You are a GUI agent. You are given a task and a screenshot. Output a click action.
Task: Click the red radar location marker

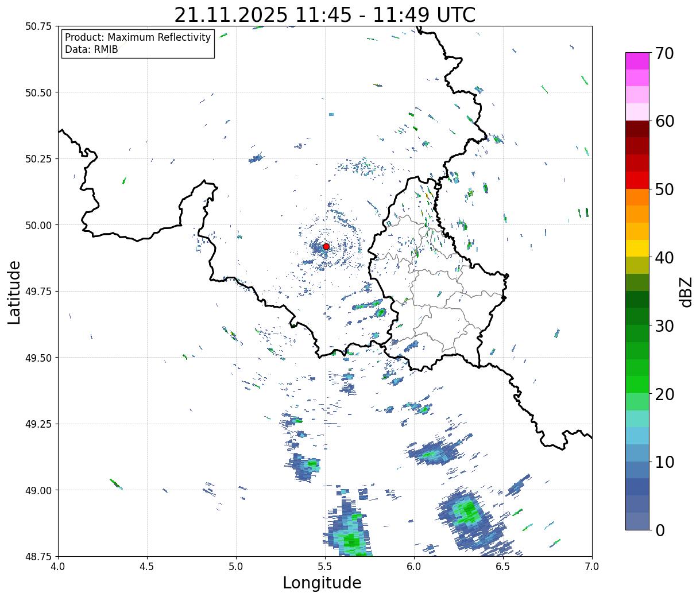pos(326,246)
